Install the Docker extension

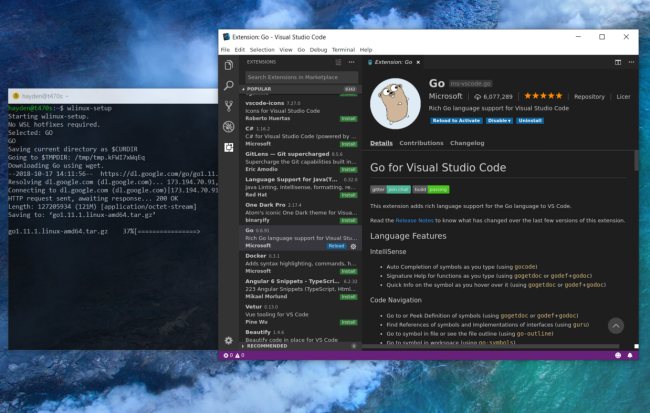[x=348, y=272]
